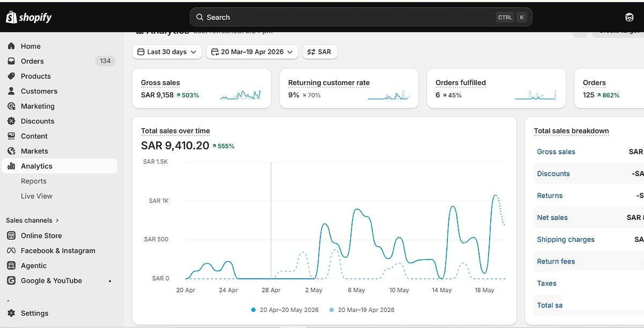Click the Marketing icon in sidebar
This screenshot has width=644, height=328.
[11, 106]
